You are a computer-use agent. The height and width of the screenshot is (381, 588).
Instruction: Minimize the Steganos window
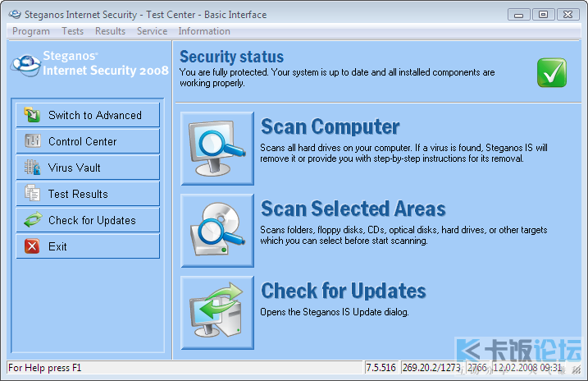pyautogui.click(x=518, y=15)
